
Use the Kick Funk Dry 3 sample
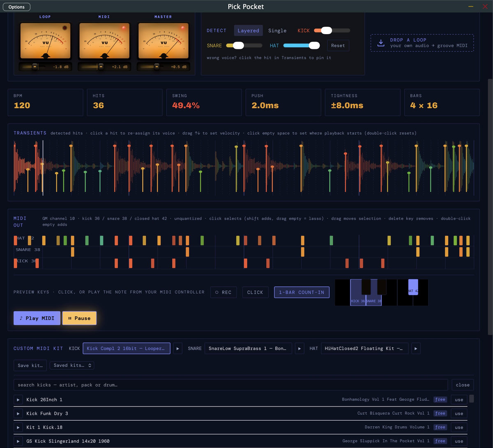459,413
